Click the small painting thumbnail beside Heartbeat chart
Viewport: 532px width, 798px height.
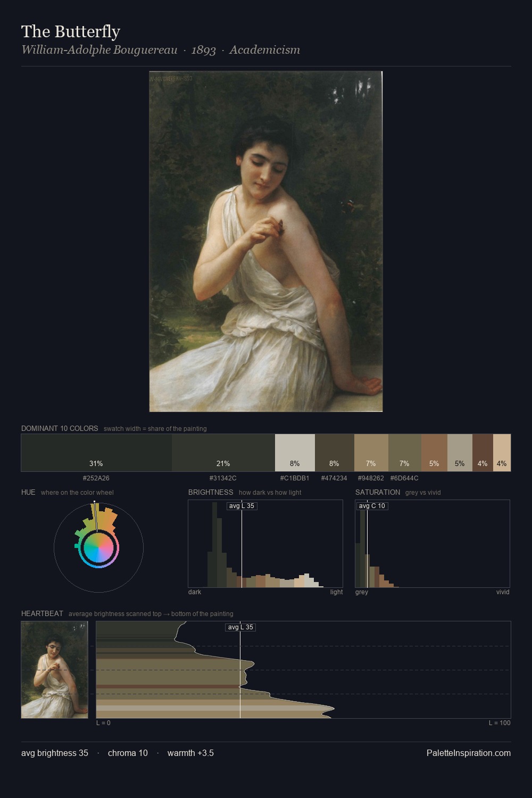[54, 670]
